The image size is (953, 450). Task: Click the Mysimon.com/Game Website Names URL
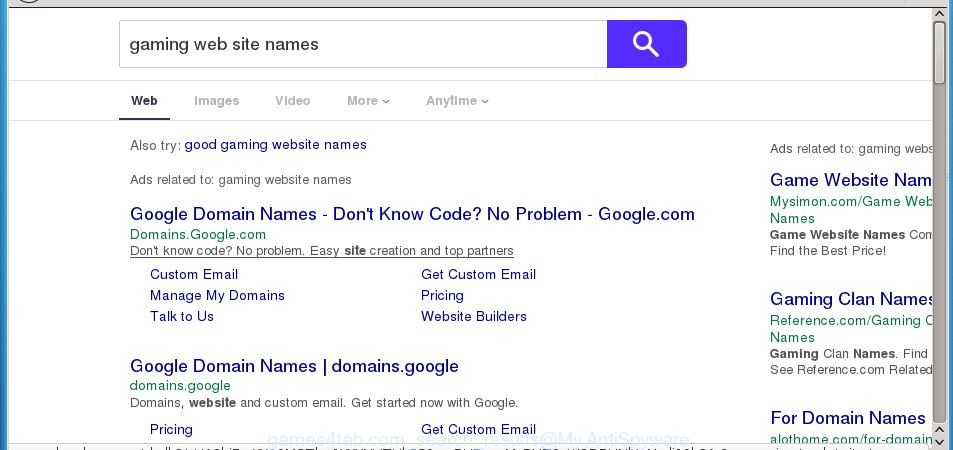pos(850,210)
